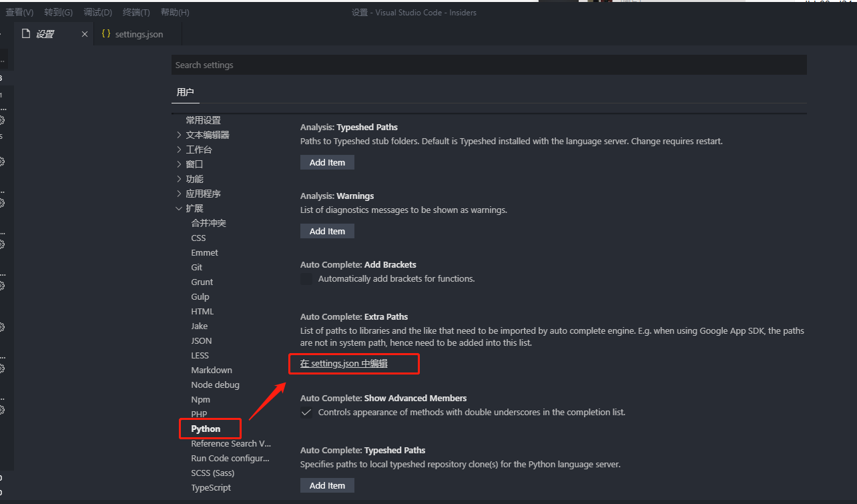Select LESS extension settings
This screenshot has height=504, width=857.
click(x=200, y=355)
